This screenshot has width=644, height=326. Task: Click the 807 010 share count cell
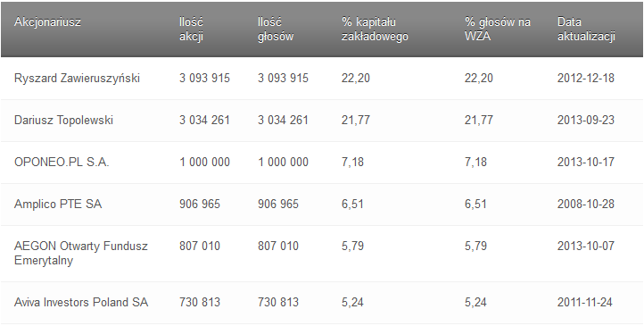200,246
